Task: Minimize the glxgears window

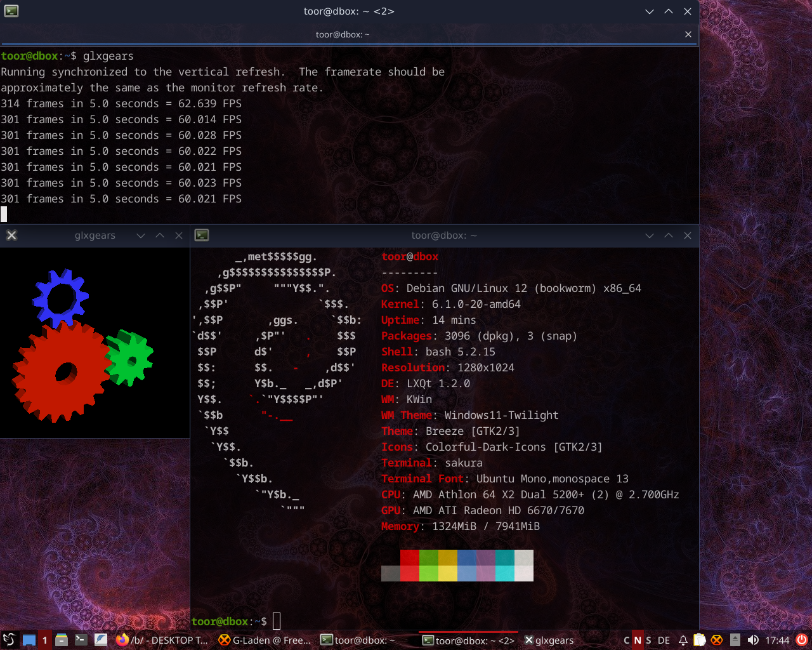Action: [141, 235]
